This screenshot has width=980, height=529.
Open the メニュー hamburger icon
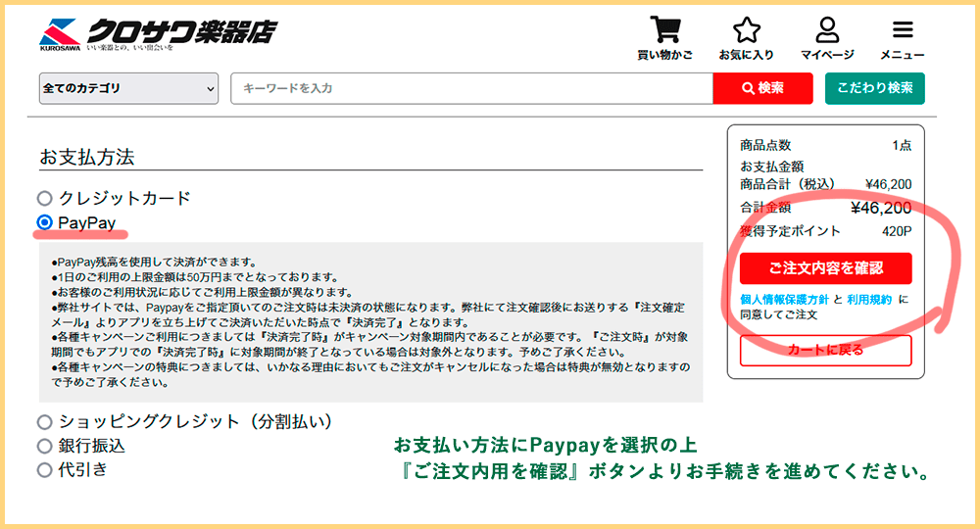coord(902,29)
